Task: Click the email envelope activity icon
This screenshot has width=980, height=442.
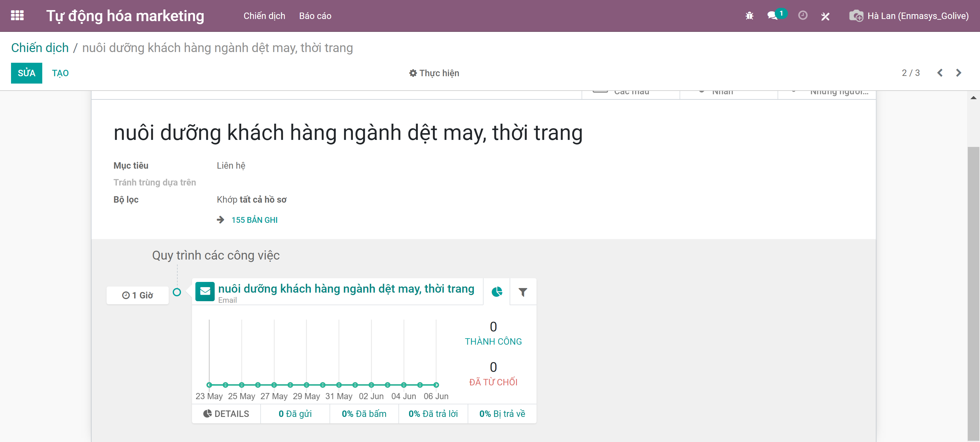Action: (x=205, y=291)
